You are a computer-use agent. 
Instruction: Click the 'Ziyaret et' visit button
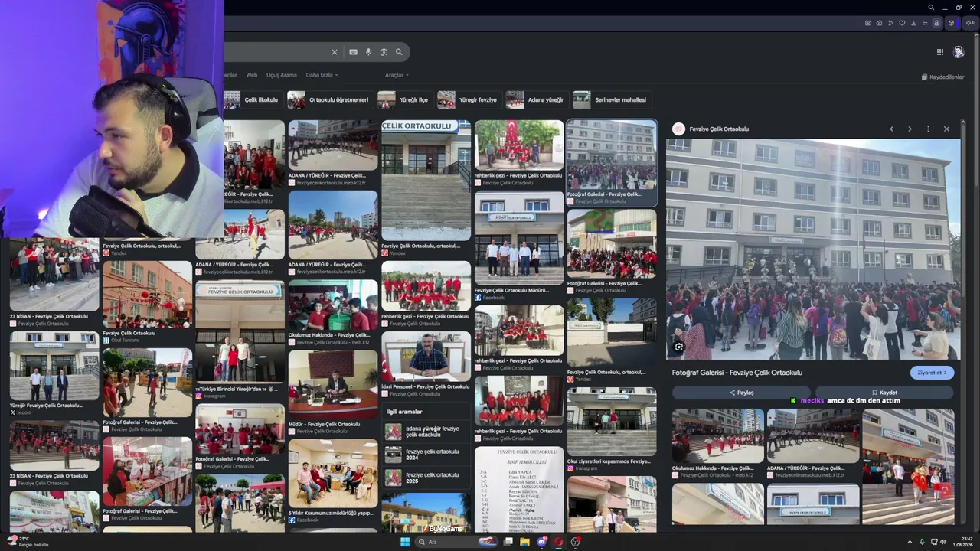click(932, 373)
